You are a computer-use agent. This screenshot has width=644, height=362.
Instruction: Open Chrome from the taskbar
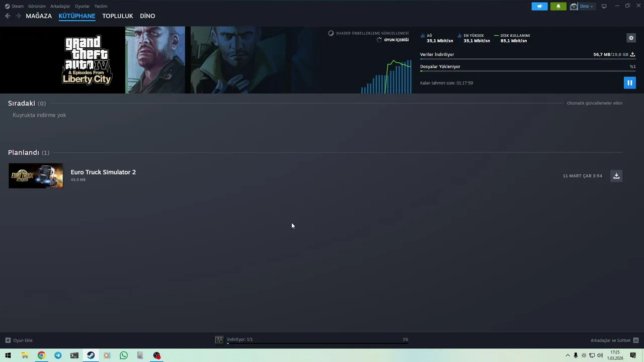point(41,355)
